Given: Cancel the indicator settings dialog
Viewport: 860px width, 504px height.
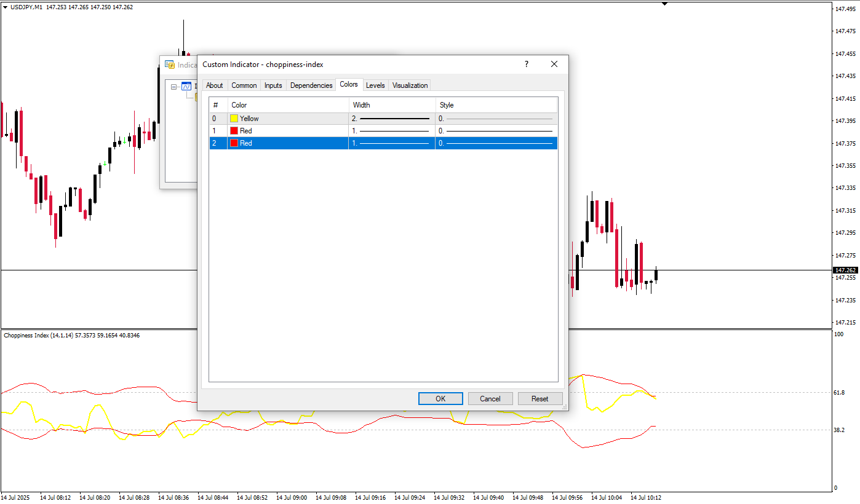Looking at the screenshot, I should pos(490,399).
